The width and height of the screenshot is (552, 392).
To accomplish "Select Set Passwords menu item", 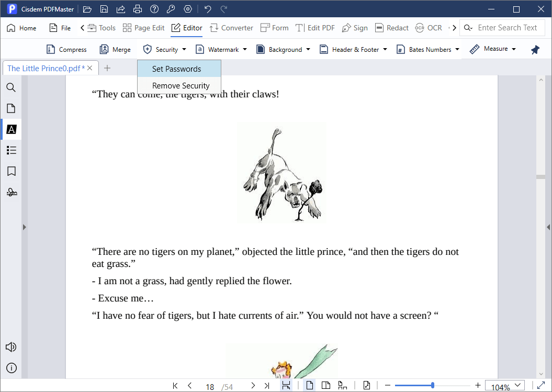I will click(179, 69).
